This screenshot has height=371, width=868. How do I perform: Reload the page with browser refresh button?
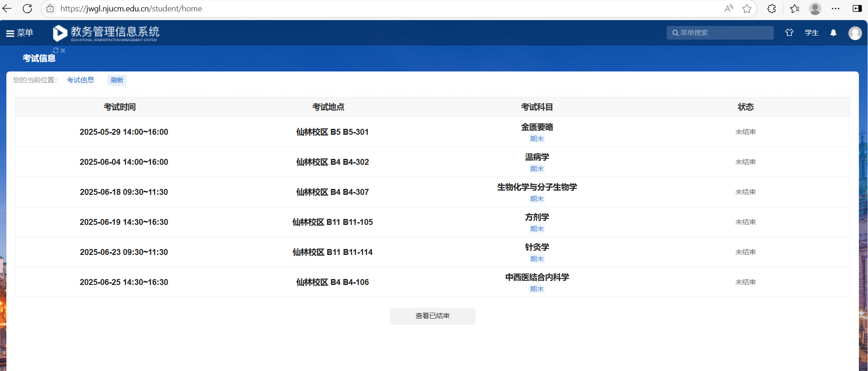(27, 9)
